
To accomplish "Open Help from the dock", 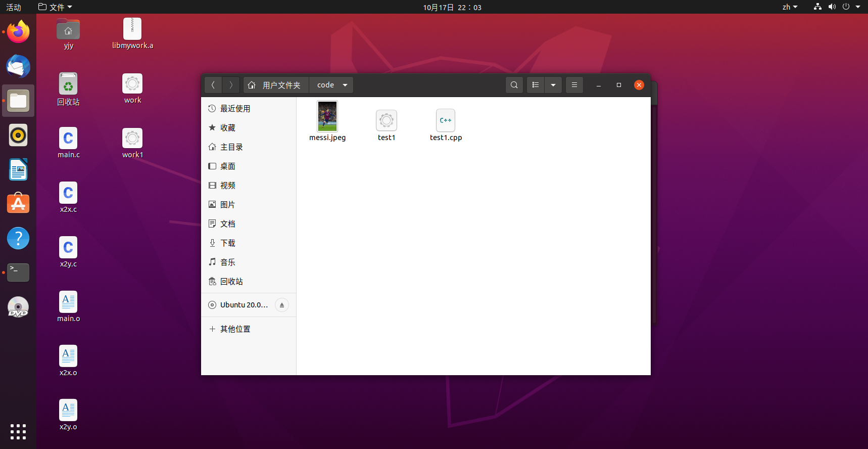I will [18, 238].
